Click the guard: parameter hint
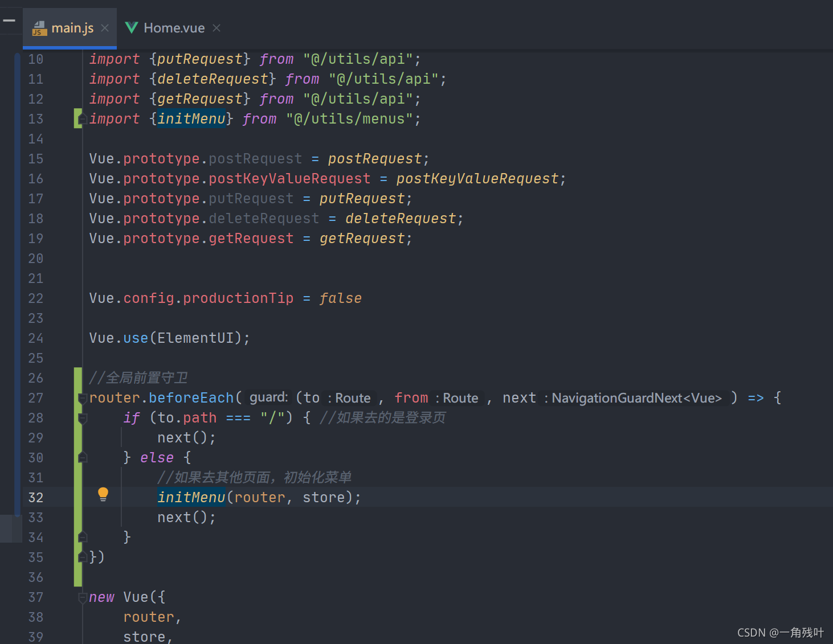 [x=268, y=397]
